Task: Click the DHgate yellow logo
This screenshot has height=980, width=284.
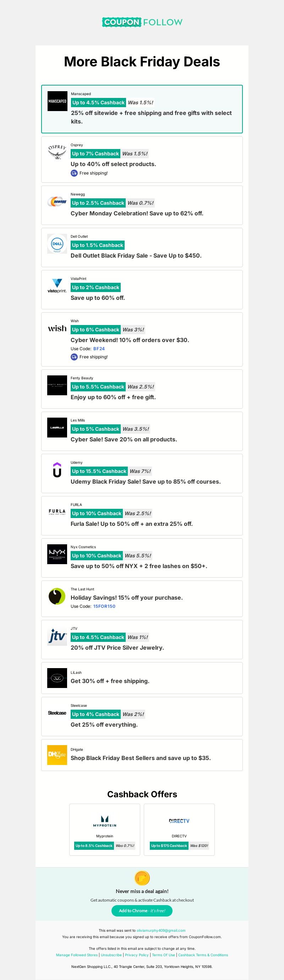Action: point(57,755)
